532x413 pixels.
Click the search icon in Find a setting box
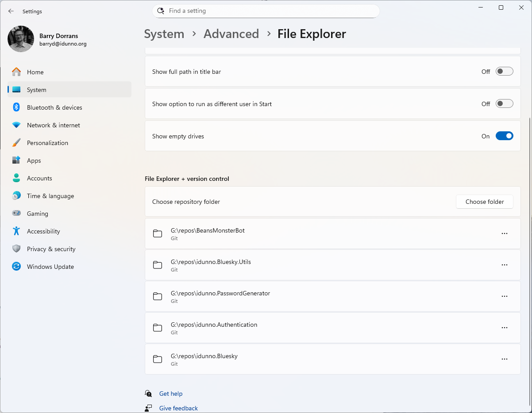[161, 11]
